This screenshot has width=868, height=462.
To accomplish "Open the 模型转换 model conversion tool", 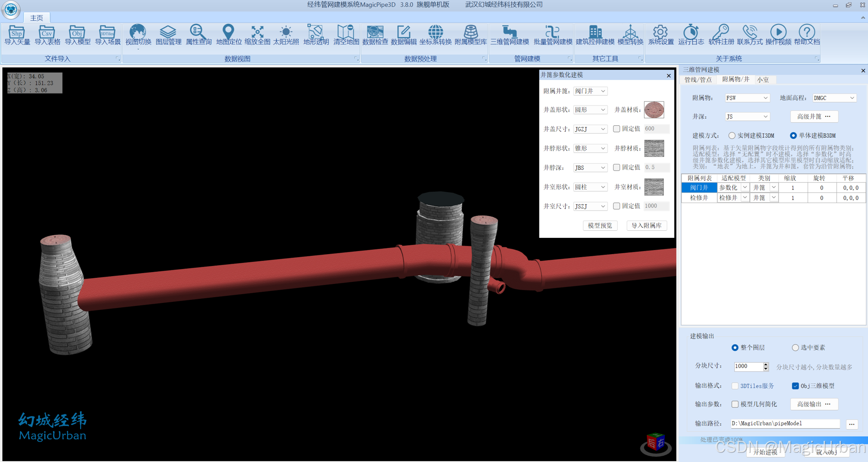I will click(x=630, y=35).
